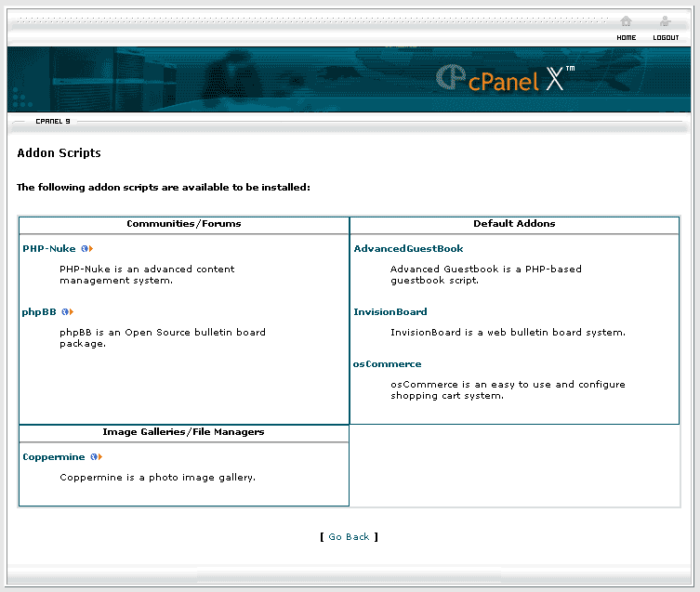Click the globe arrow icon beside Coppermine
This screenshot has width=700, height=592.
(96, 457)
